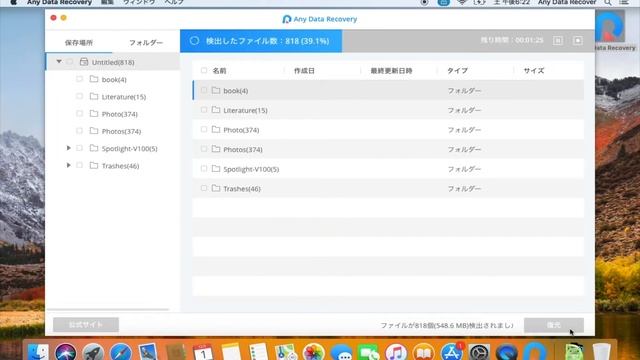Open Notification Center in menu bar
The width and height of the screenshot is (640, 360).
(x=624, y=3)
